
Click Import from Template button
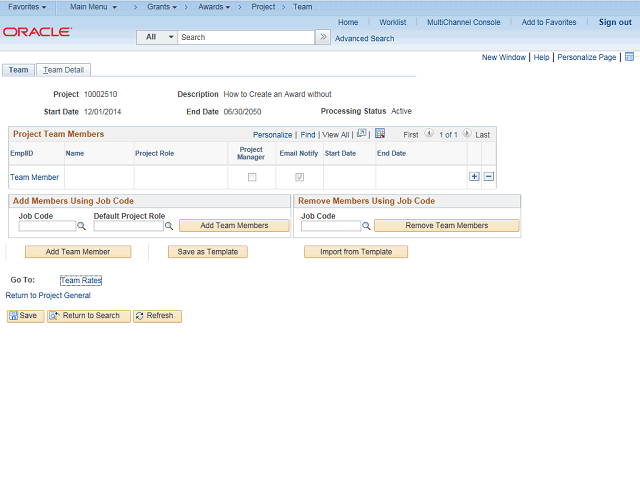tap(356, 252)
